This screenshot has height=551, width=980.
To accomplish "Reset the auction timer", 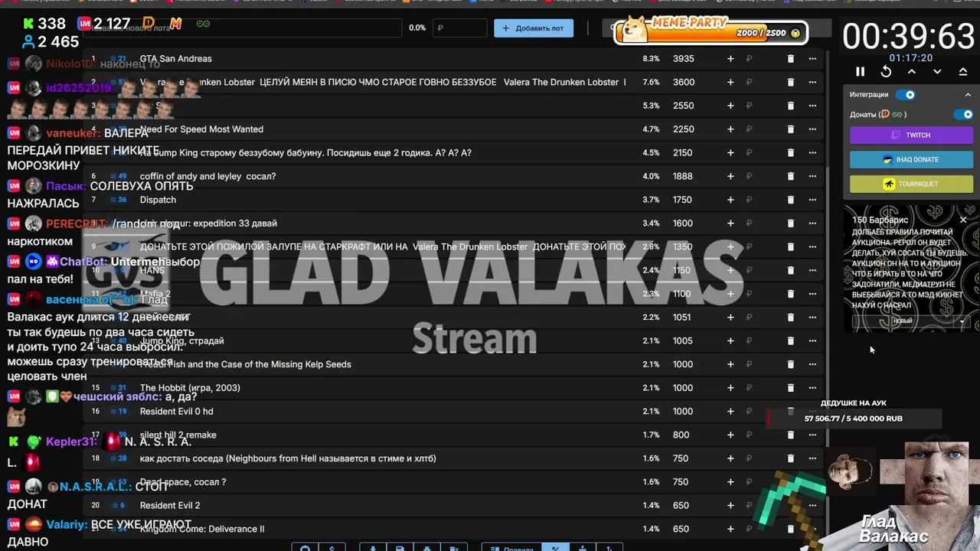I will [886, 71].
